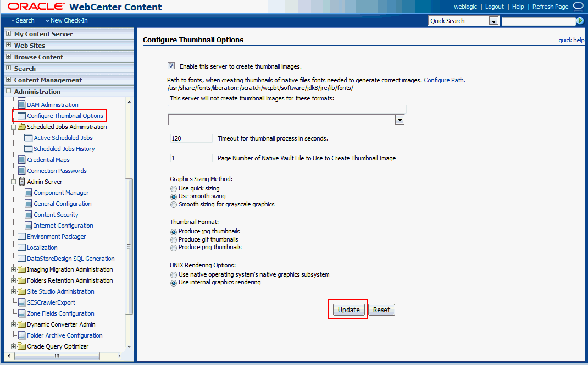Click the Refresh Page link

pyautogui.click(x=550, y=7)
